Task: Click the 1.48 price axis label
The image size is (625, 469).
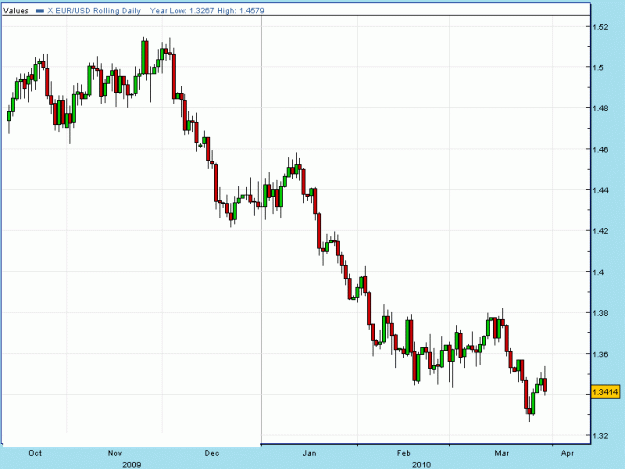Action: coord(601,108)
